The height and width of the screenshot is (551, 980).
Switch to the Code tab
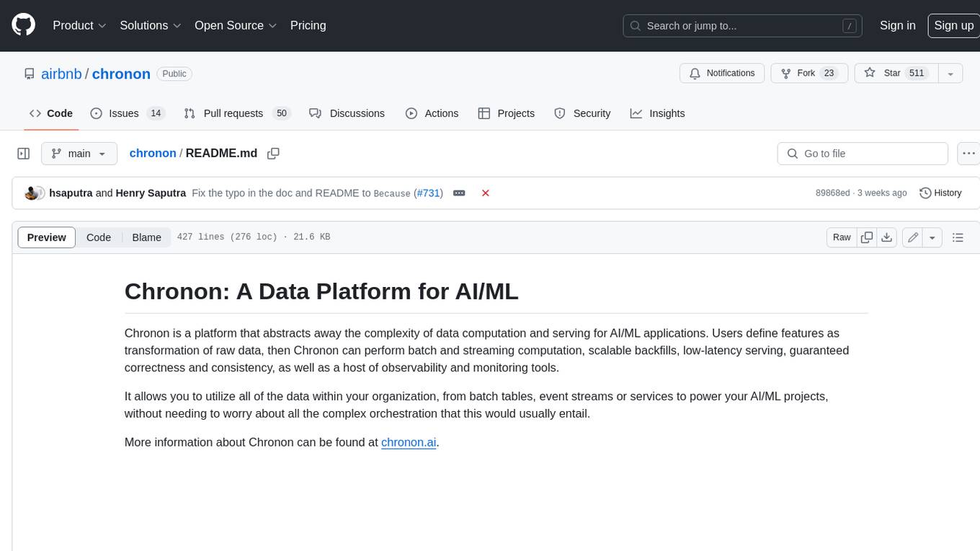(51, 113)
